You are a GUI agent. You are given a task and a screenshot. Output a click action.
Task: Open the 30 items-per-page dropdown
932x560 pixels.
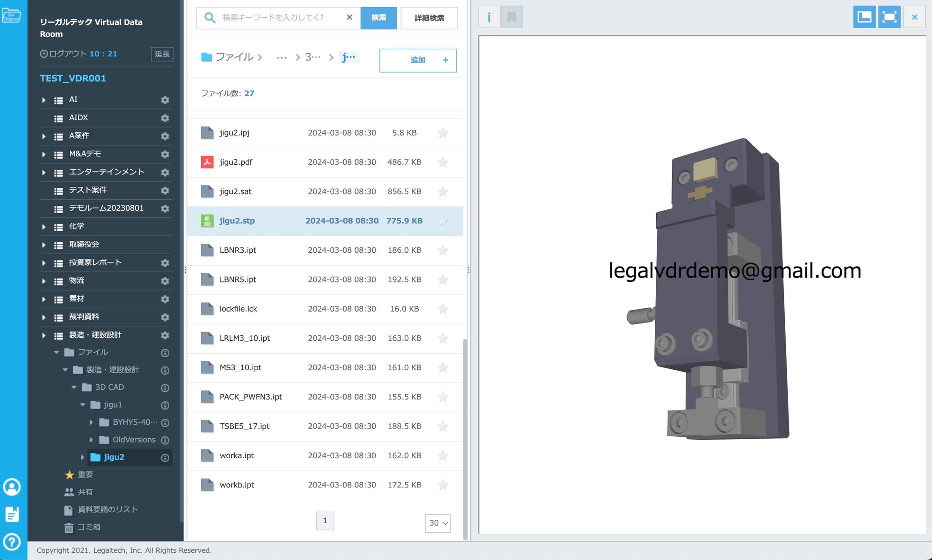[437, 523]
